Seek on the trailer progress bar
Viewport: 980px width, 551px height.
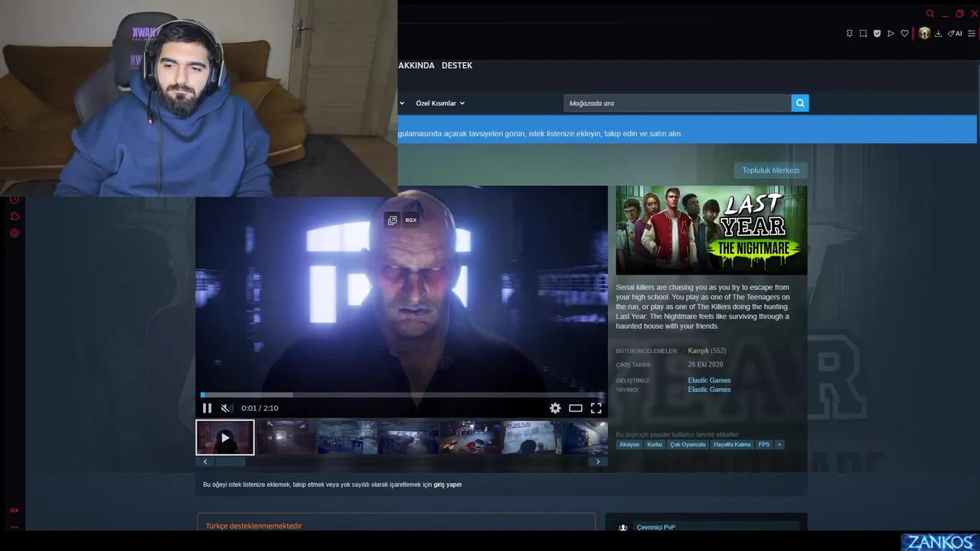pos(401,395)
